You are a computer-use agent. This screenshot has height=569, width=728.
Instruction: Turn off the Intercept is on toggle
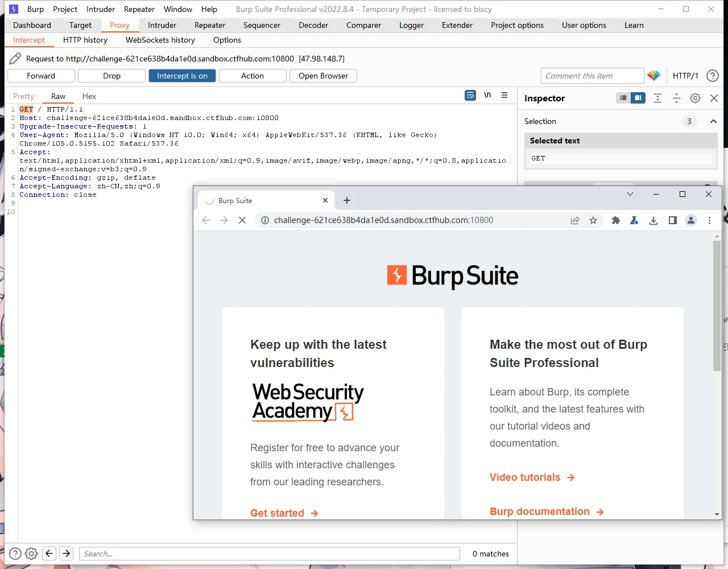click(182, 76)
